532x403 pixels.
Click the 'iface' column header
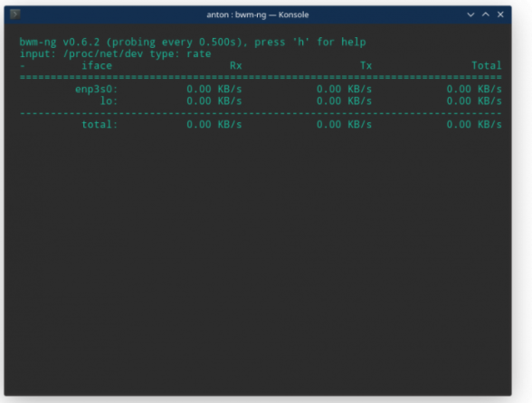point(97,65)
